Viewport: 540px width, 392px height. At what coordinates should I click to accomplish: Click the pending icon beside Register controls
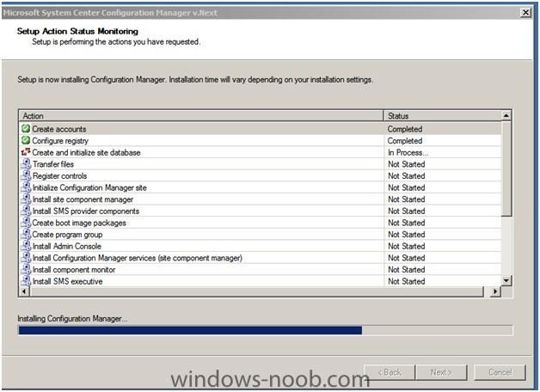(x=26, y=175)
